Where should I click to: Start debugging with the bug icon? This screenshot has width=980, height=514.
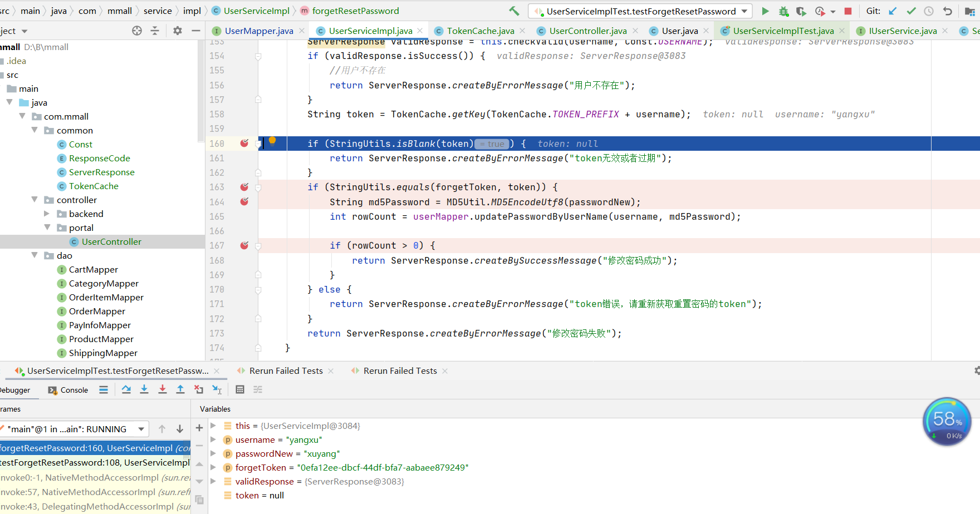pos(783,11)
